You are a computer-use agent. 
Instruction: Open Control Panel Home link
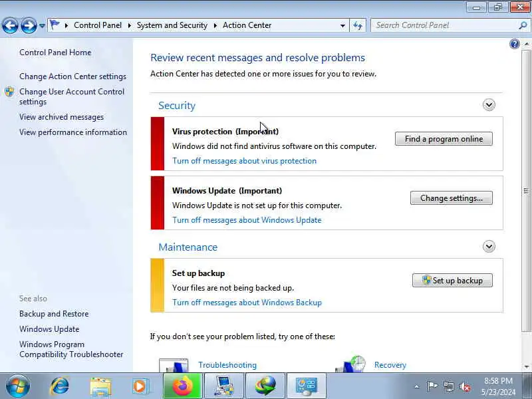[x=55, y=53]
